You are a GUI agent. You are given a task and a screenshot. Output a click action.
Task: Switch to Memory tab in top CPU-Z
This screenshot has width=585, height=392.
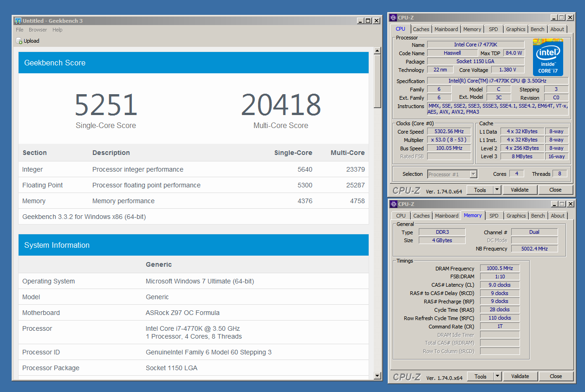point(472,29)
